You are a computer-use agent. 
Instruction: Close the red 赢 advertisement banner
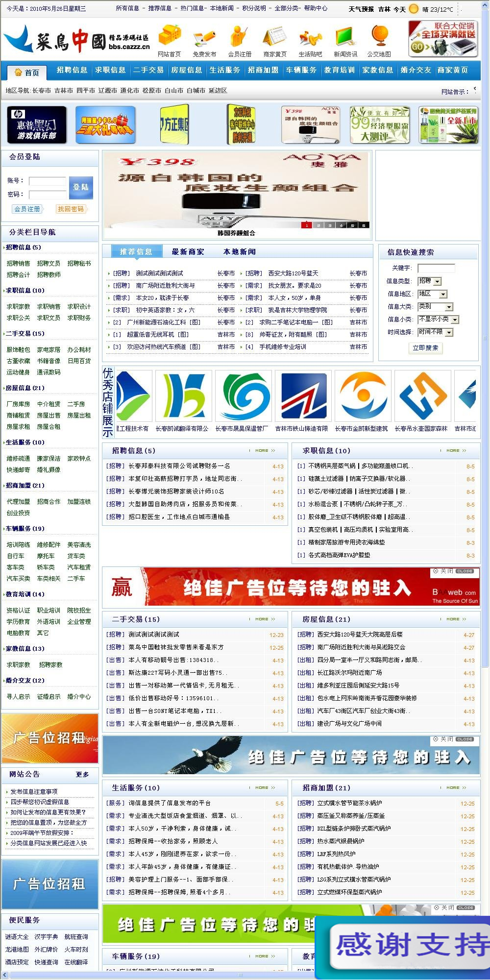coord(453,571)
